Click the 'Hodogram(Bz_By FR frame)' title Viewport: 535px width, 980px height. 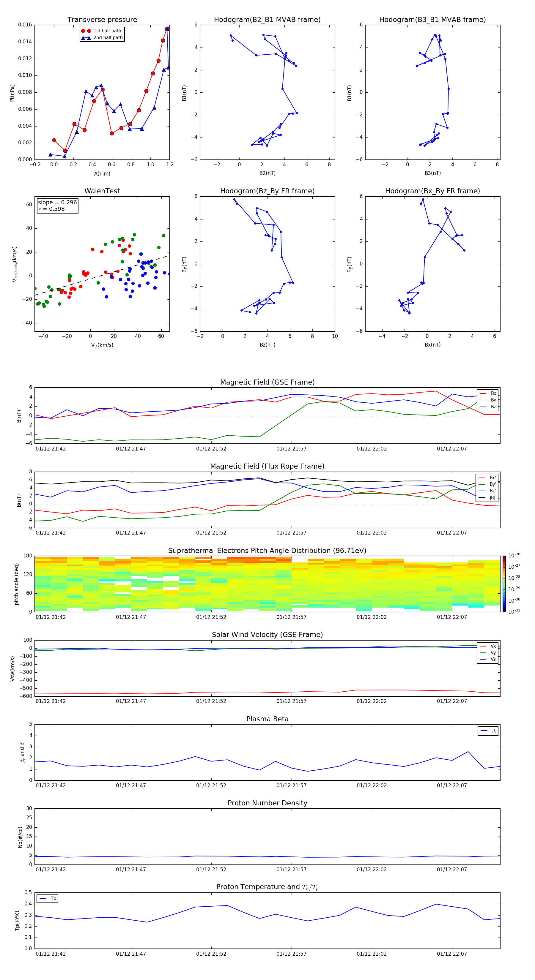tap(267, 191)
